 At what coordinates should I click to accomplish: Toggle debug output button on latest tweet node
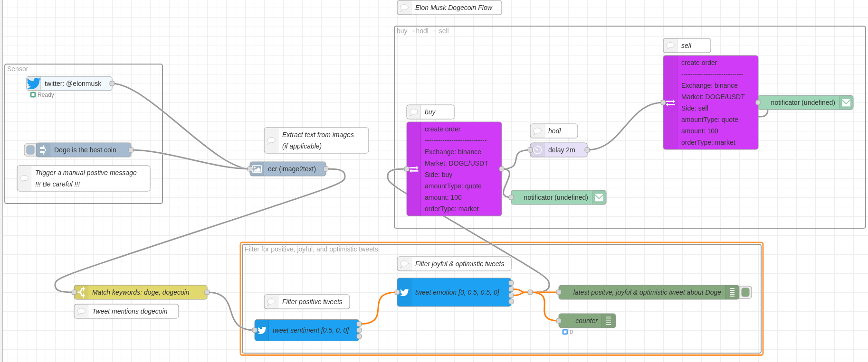745,292
